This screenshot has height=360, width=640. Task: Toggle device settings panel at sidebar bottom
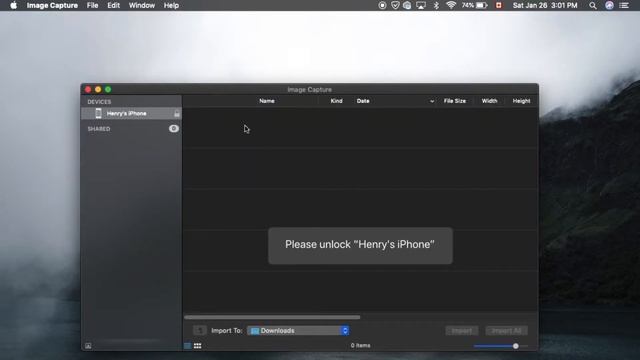click(x=88, y=346)
